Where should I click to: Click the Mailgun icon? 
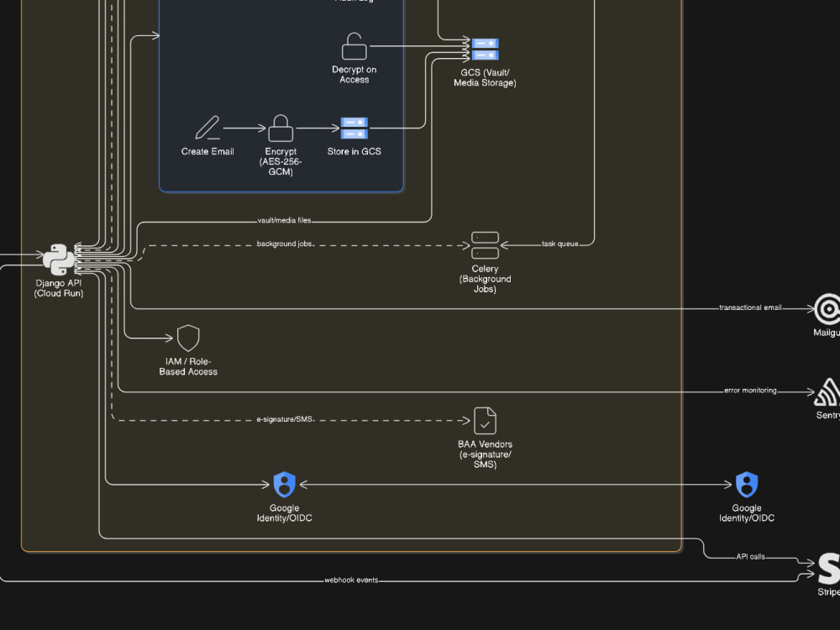(x=827, y=309)
